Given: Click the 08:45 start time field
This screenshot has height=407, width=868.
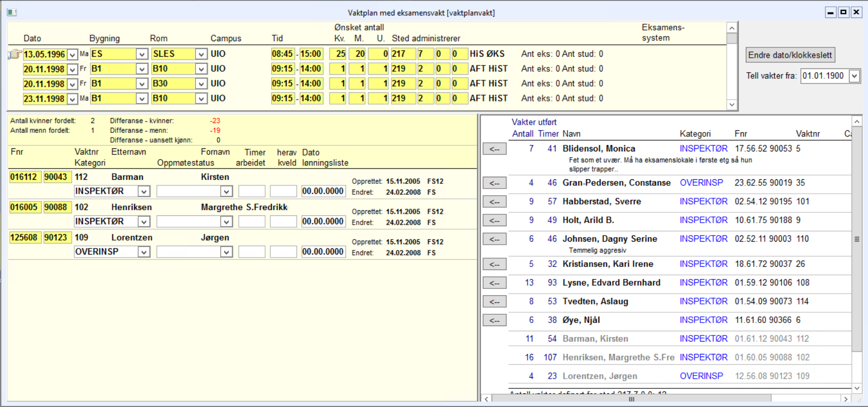Looking at the screenshot, I should point(283,54).
